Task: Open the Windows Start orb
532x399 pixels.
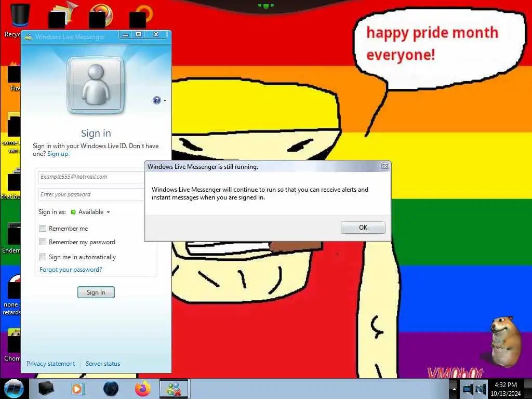Action: (x=14, y=389)
